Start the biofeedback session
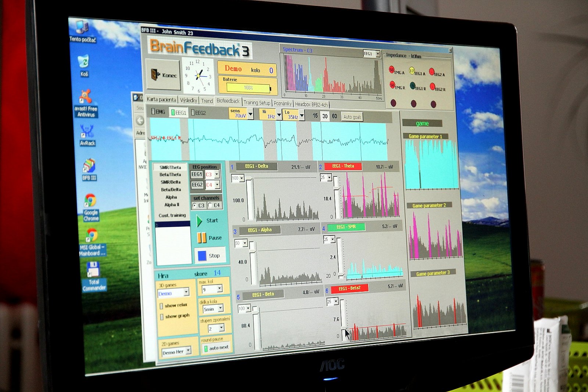Screen dimensions: 588x392 (208, 220)
